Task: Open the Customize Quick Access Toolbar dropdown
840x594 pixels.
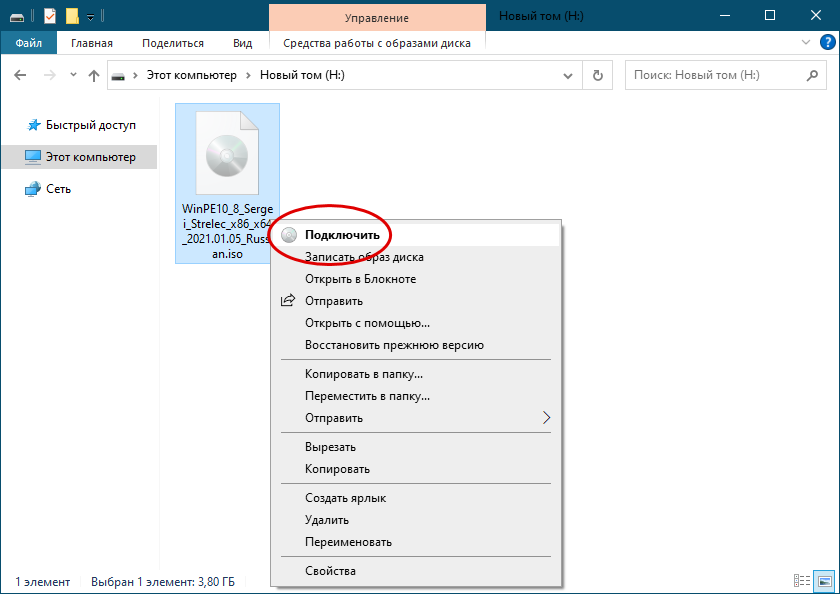Action: [x=91, y=18]
